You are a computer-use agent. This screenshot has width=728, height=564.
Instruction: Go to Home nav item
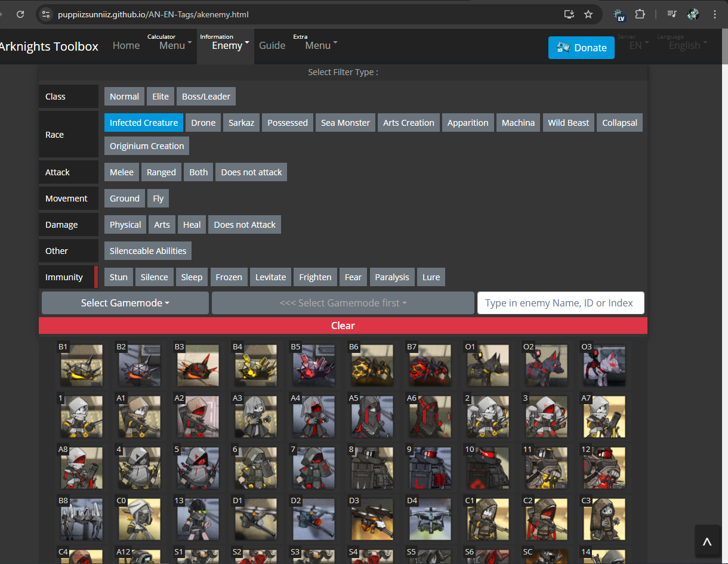pyautogui.click(x=126, y=45)
